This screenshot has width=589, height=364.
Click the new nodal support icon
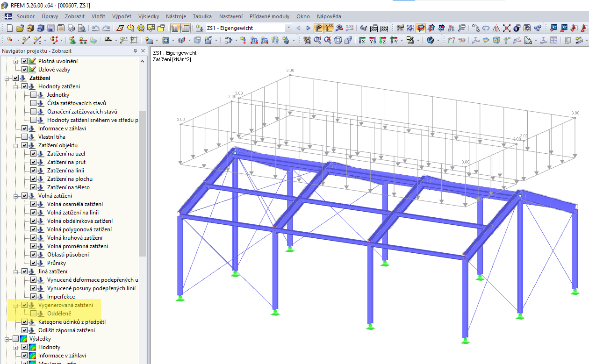(x=72, y=40)
